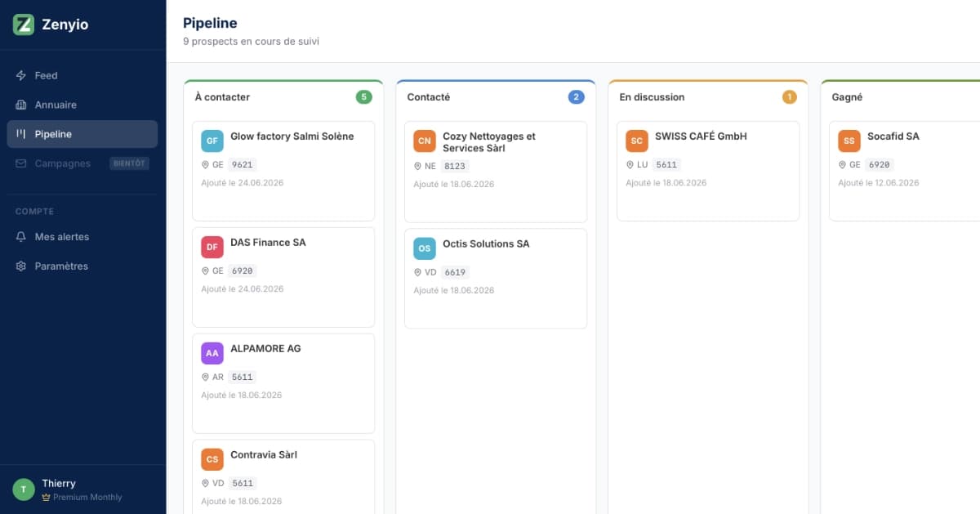Open the Contravia Sàrl prospect
Screen dimensions: 980x514
(x=283, y=477)
